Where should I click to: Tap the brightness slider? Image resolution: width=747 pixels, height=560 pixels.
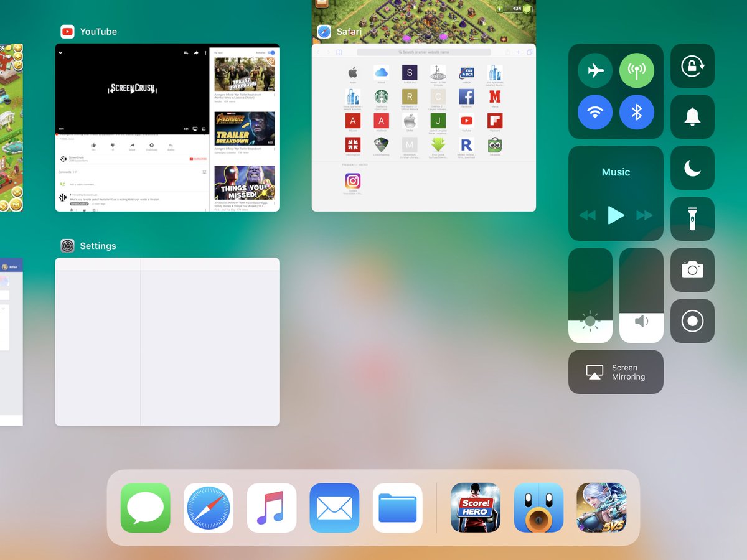point(590,296)
